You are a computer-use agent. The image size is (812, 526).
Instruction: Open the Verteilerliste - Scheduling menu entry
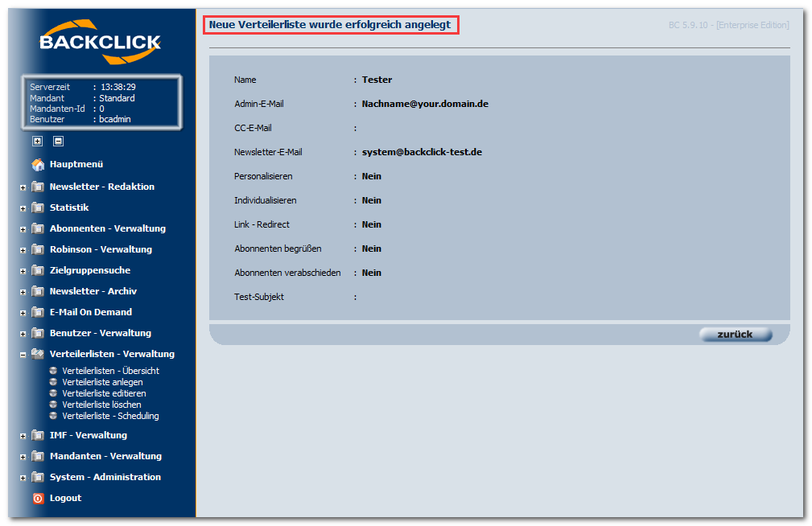110,416
